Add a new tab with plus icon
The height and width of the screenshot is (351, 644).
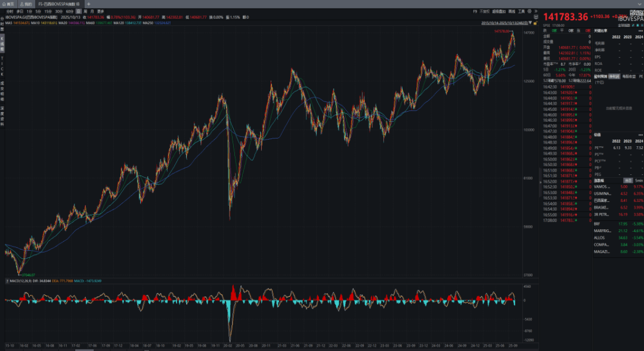click(89, 4)
